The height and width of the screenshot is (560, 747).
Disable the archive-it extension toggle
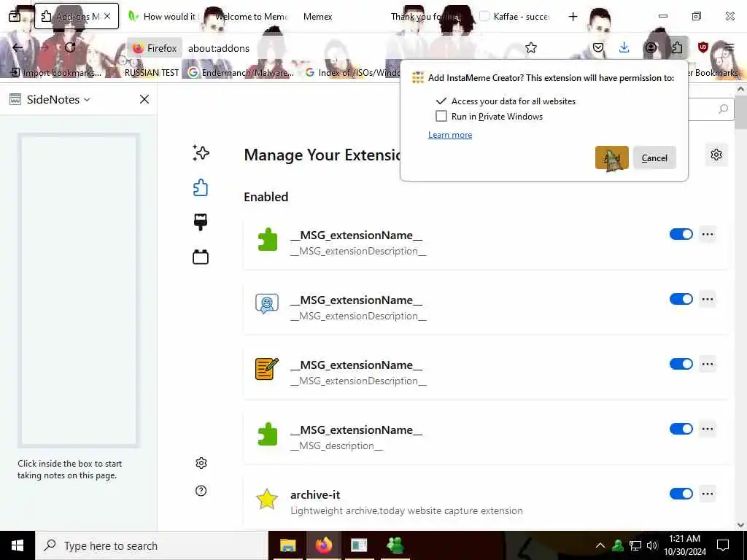[x=681, y=494]
